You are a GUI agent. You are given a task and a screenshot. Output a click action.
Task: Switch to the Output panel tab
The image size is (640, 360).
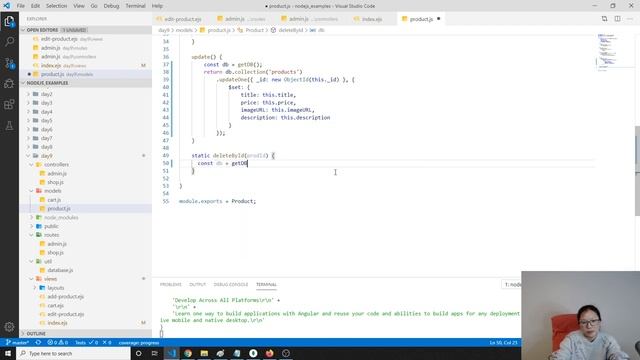198,284
